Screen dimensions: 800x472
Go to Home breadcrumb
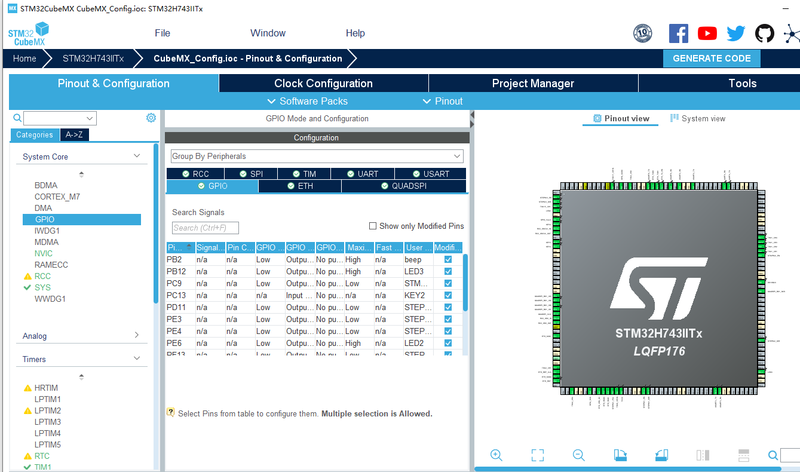24,59
